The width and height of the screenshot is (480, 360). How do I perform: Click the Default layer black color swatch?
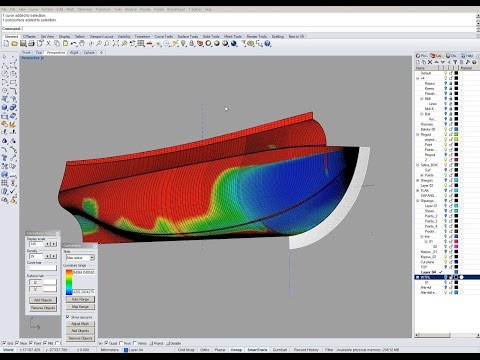456,73
